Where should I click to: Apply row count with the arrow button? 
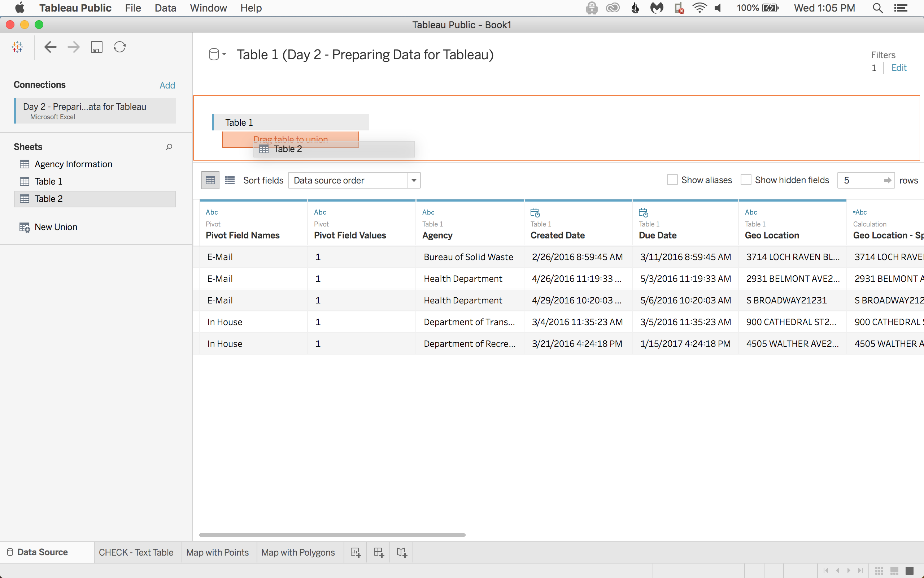[888, 180]
